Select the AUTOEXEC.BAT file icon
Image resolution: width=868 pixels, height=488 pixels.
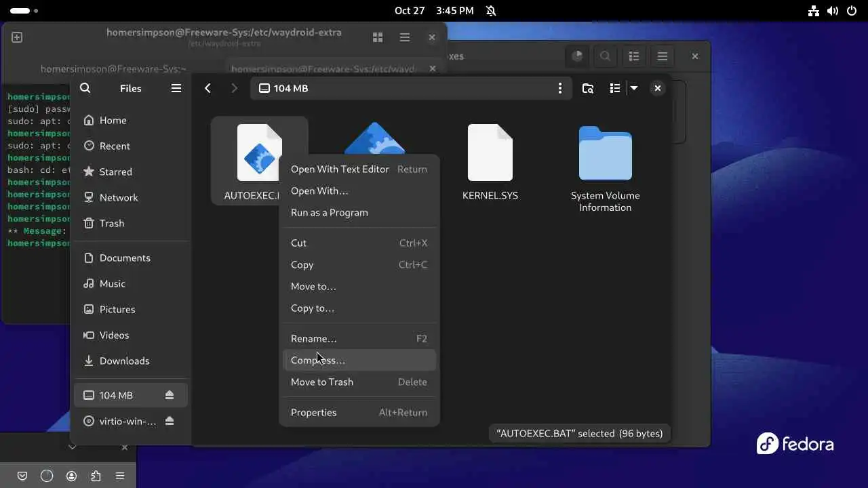tap(259, 152)
